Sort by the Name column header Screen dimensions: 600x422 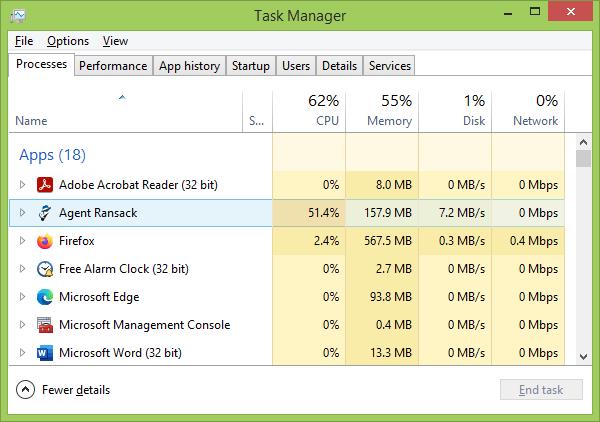[126, 112]
